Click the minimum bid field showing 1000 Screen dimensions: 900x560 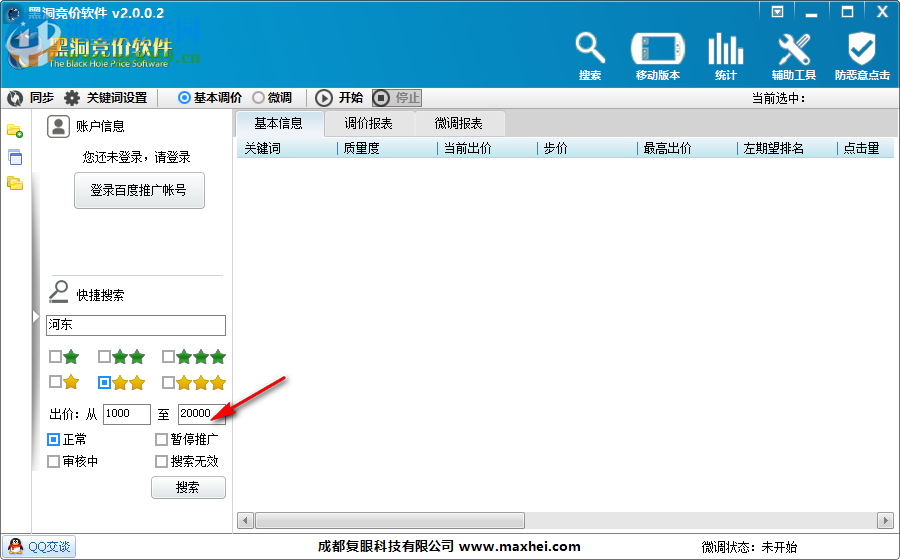click(x=127, y=414)
